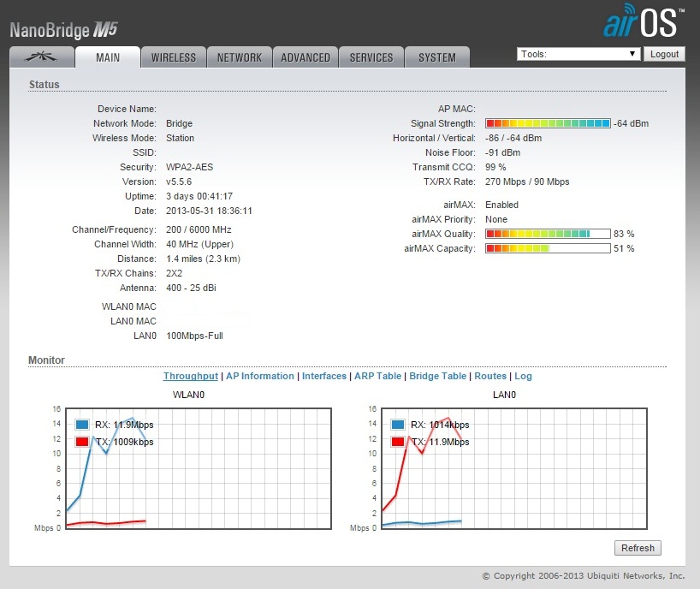Click the 40 MHz (Upper) channel width
The width and height of the screenshot is (700, 589).
coord(199,244)
